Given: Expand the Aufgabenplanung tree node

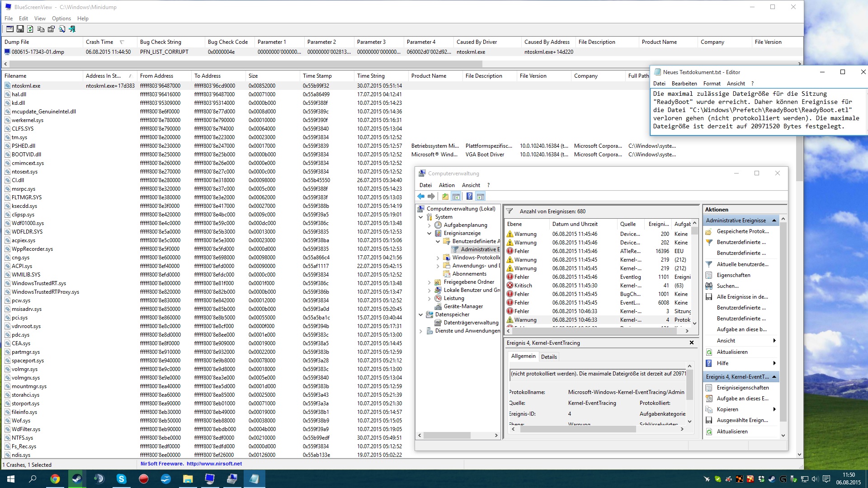Looking at the screenshot, I should click(x=429, y=225).
